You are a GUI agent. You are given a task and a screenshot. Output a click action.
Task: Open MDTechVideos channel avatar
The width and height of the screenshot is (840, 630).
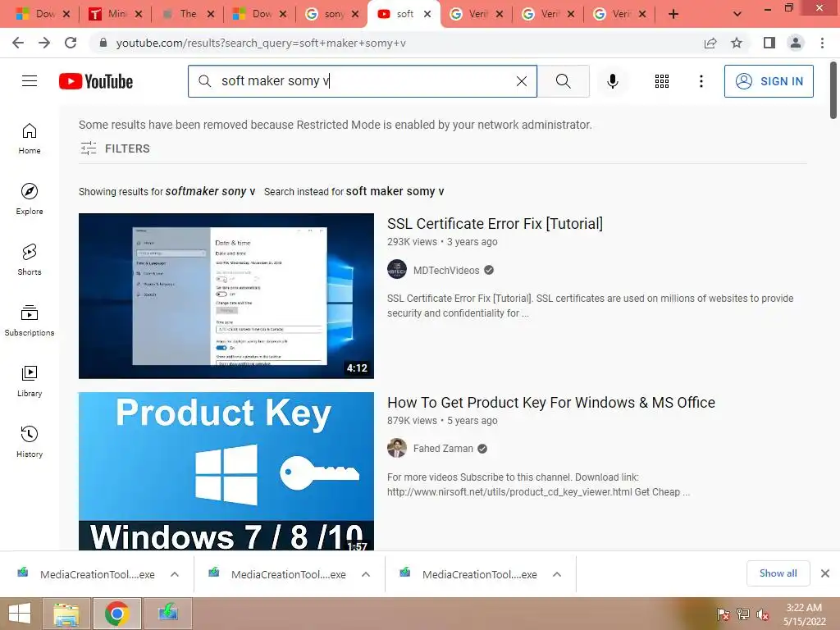[x=397, y=269]
